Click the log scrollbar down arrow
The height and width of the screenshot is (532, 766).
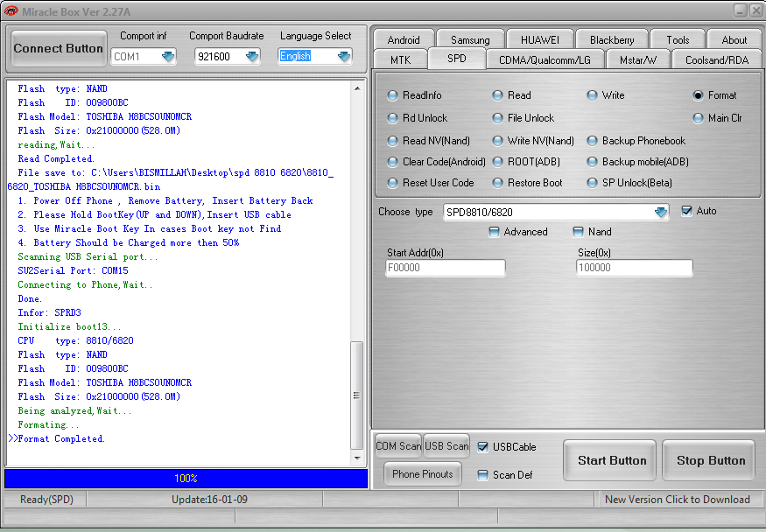[x=357, y=458]
